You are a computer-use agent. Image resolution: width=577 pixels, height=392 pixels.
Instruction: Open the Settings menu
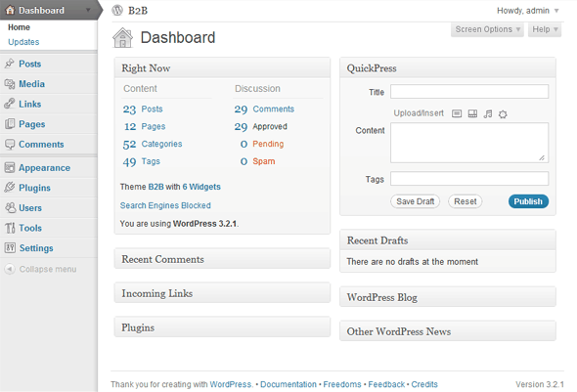click(36, 248)
